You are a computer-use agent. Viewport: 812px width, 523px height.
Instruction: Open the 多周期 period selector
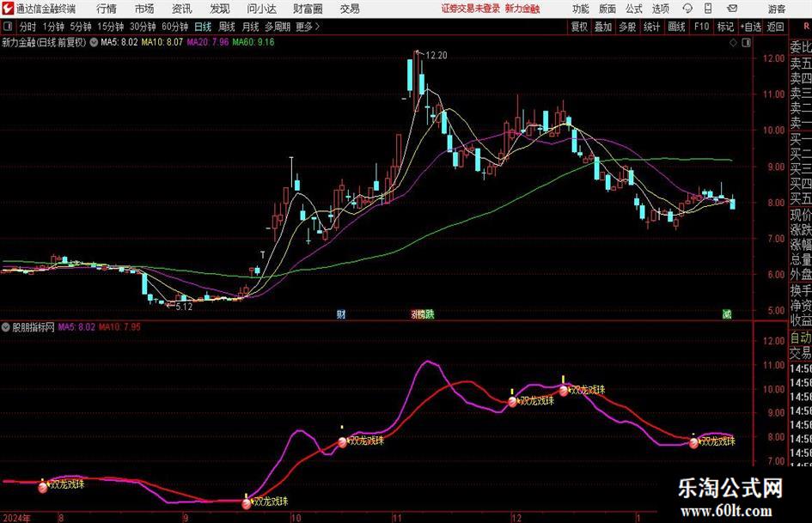tap(278, 27)
